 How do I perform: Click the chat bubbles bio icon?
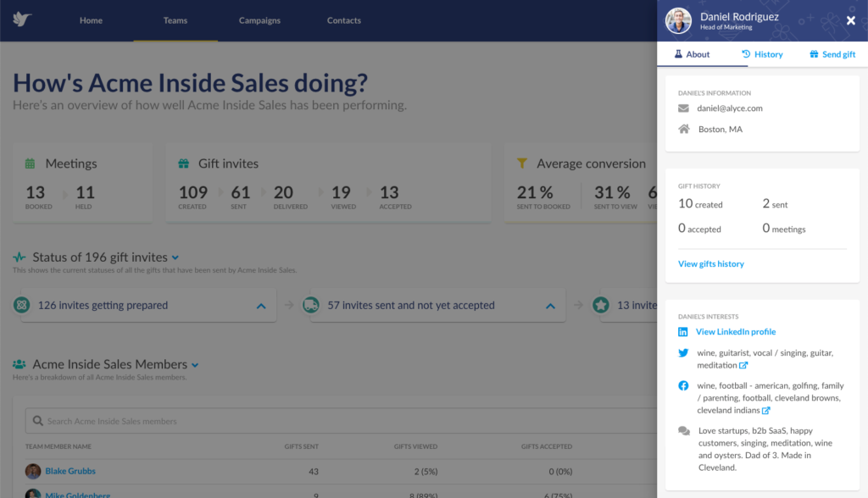coord(684,431)
